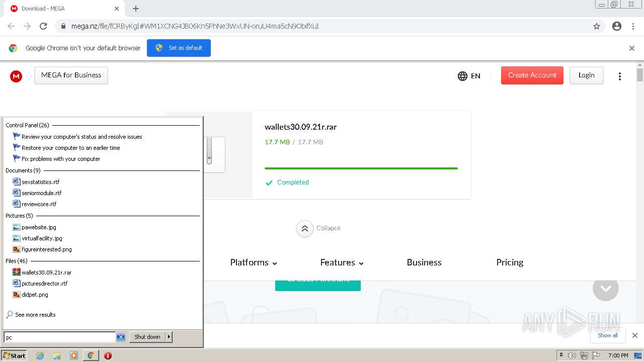This screenshot has width=644, height=362.
Task: Open virtualfacility.jpg picture
Action: (38, 238)
